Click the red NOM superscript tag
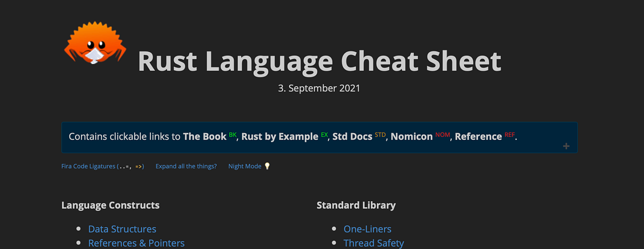The width and height of the screenshot is (644, 249). [x=442, y=134]
